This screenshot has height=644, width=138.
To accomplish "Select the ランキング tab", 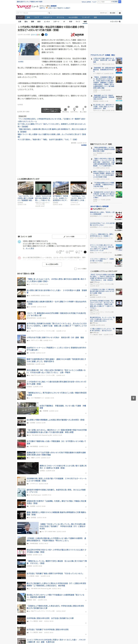I will 86,17.
